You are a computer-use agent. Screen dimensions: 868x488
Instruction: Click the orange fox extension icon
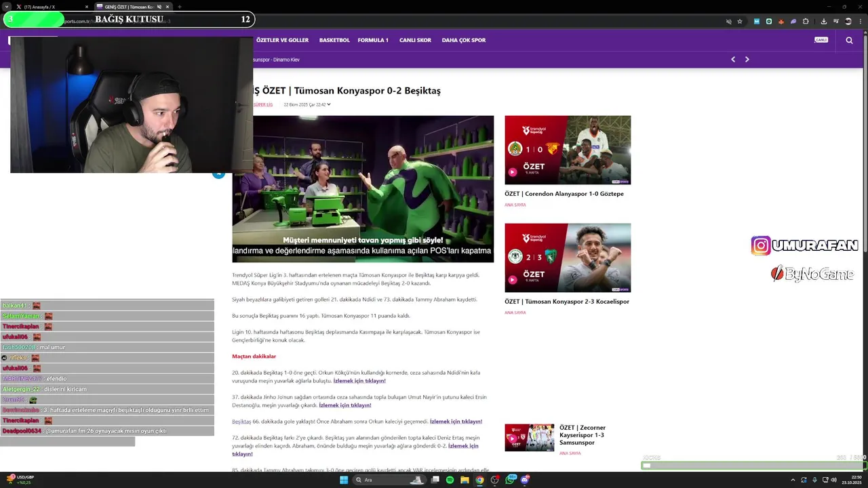(x=781, y=22)
